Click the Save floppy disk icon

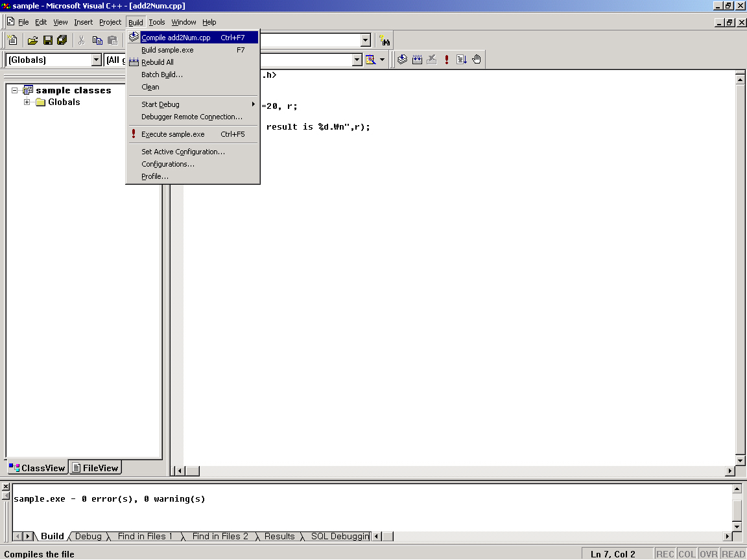pos(47,40)
